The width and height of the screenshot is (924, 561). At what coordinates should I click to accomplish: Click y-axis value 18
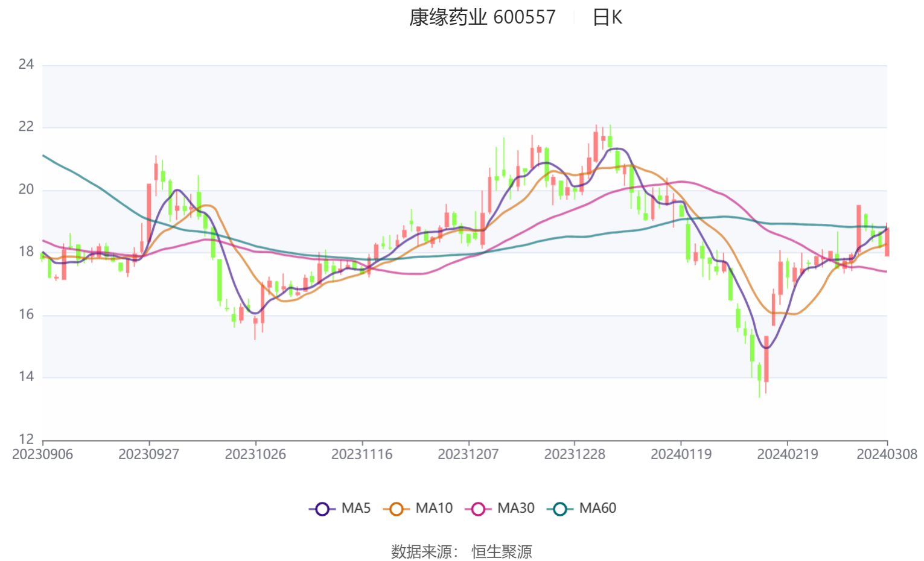pos(26,252)
